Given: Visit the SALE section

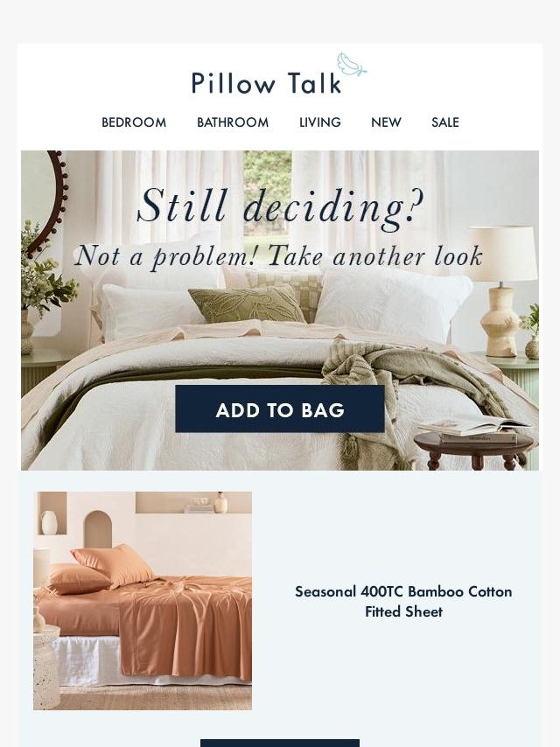Looking at the screenshot, I should coord(445,122).
